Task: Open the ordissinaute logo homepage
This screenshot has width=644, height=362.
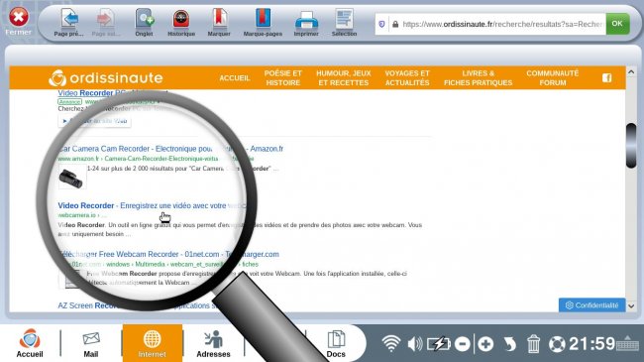Action: tap(106, 77)
